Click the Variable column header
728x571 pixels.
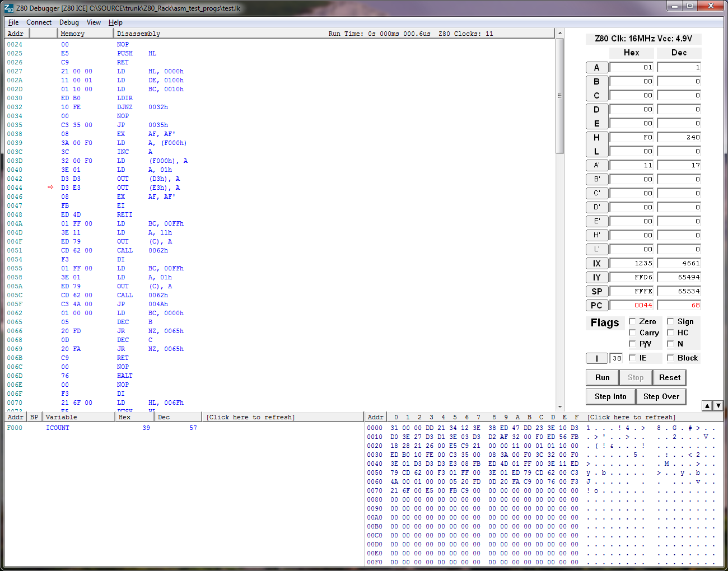point(78,417)
